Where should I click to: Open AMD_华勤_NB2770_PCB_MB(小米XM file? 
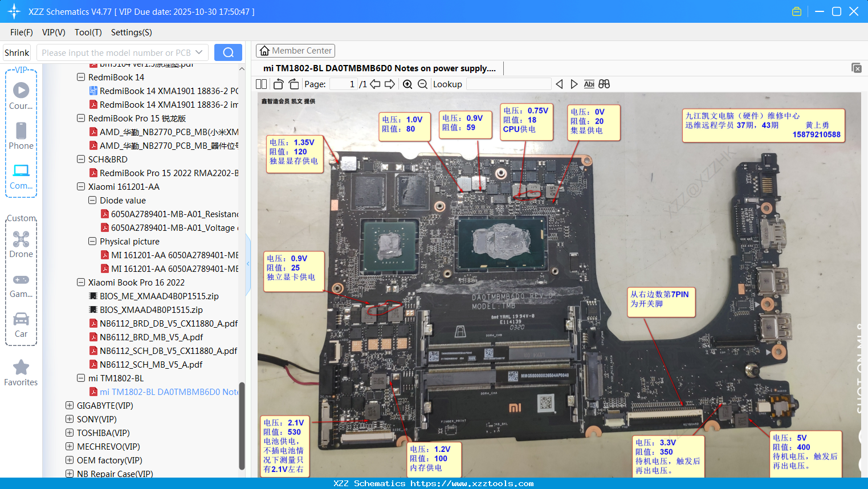pyautogui.click(x=164, y=132)
